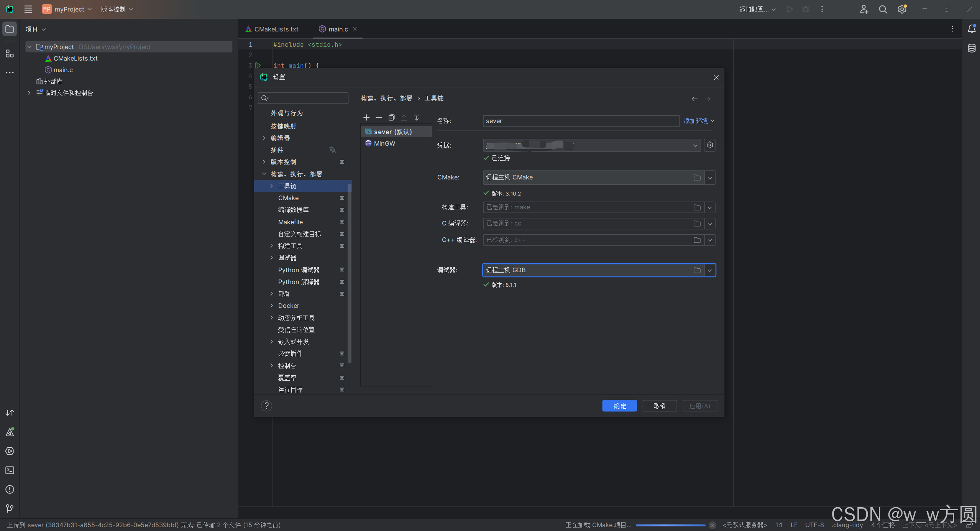This screenshot has height=531, width=980.
Task: Expand the 临时文件和控制台 tree node
Action: tap(29, 93)
